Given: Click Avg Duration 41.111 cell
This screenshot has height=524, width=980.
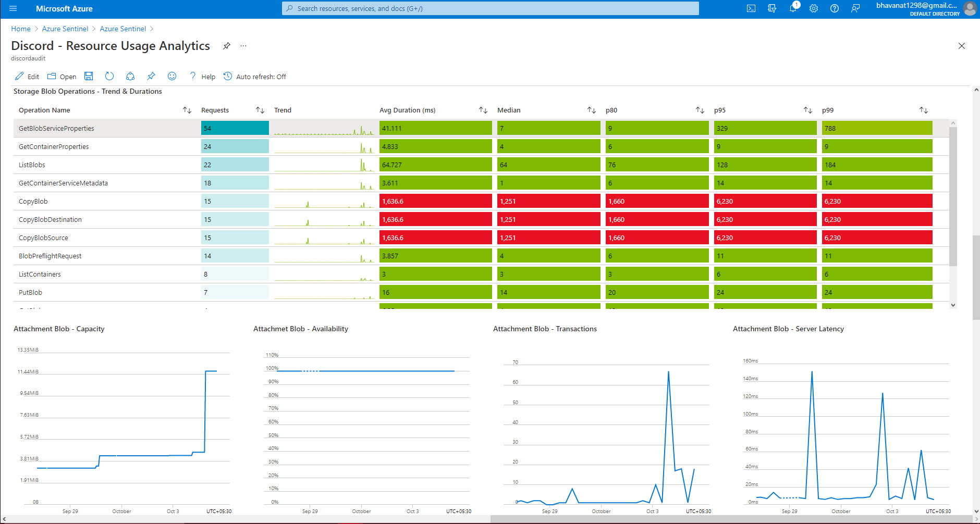Looking at the screenshot, I should pyautogui.click(x=436, y=128).
